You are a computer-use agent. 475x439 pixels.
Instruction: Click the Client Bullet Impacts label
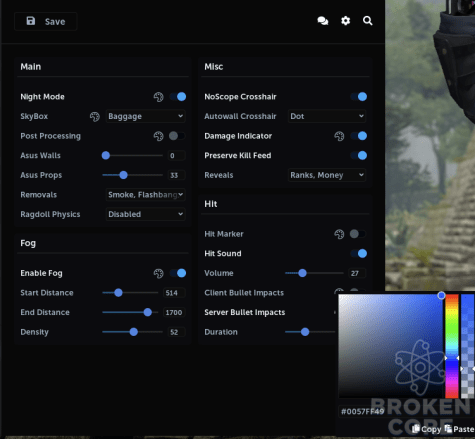(244, 293)
